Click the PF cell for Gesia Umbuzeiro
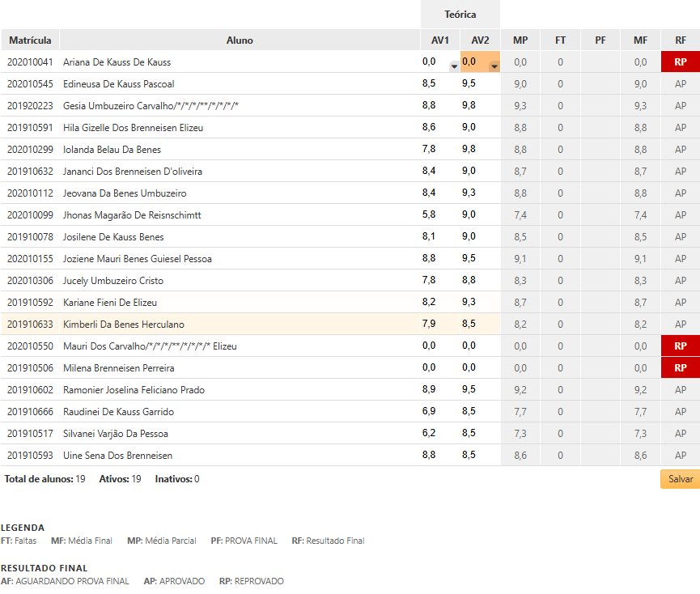700x594 pixels. point(600,106)
